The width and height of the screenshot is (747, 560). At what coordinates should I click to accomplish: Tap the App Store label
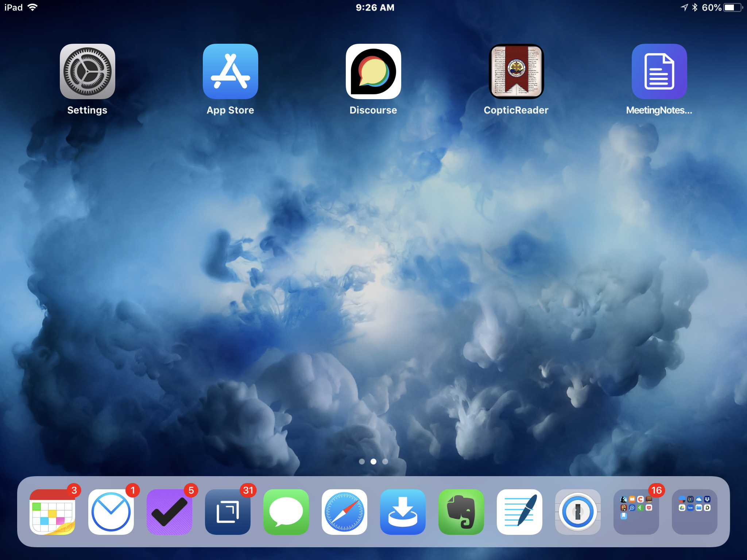pos(230,110)
